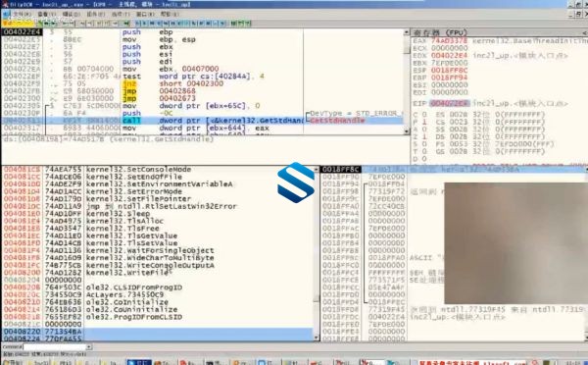Show Executable modules via the E button

click(x=144, y=24)
